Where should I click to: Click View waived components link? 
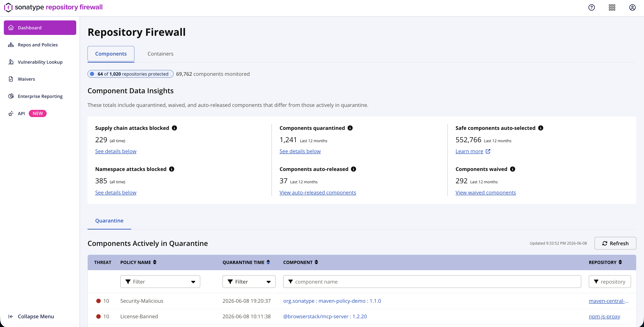coord(486,192)
